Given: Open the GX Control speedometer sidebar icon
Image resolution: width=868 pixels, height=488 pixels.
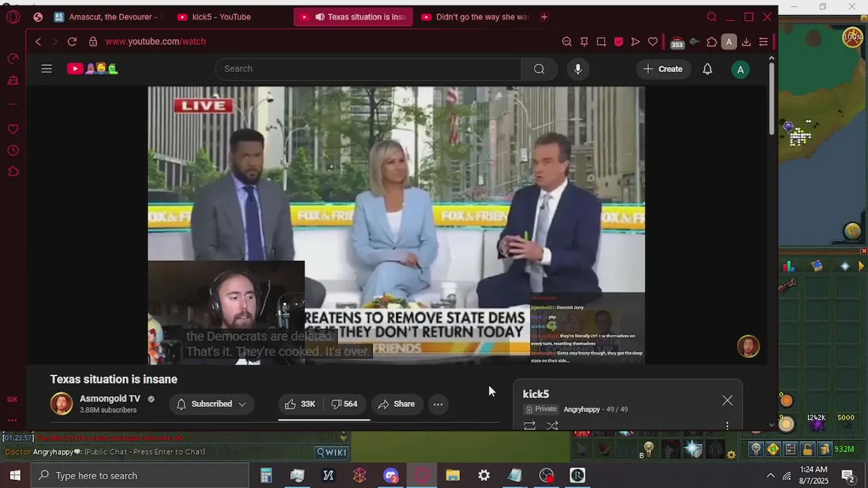Looking at the screenshot, I should click(13, 59).
